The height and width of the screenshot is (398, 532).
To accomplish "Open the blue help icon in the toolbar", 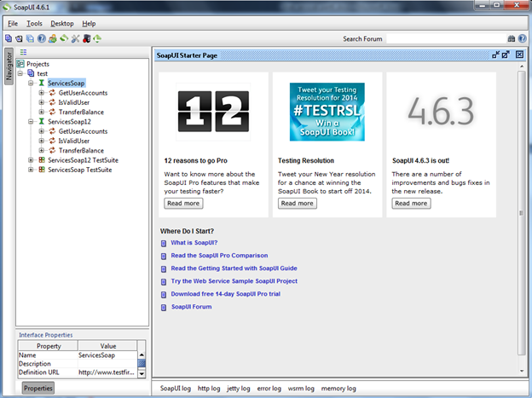I will tap(42, 38).
